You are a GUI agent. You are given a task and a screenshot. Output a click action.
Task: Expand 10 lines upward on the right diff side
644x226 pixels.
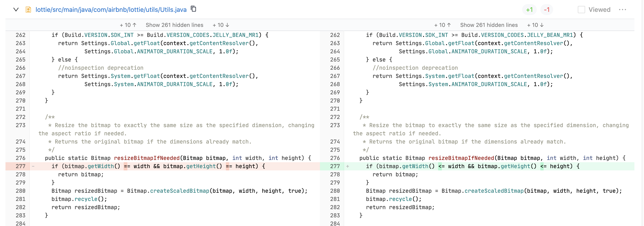click(x=442, y=25)
